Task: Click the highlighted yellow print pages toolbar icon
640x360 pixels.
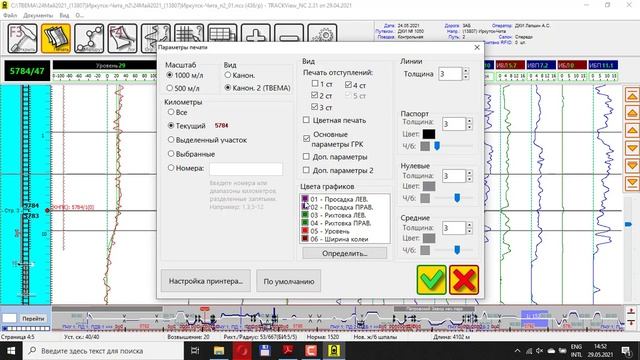Action: click(x=56, y=38)
